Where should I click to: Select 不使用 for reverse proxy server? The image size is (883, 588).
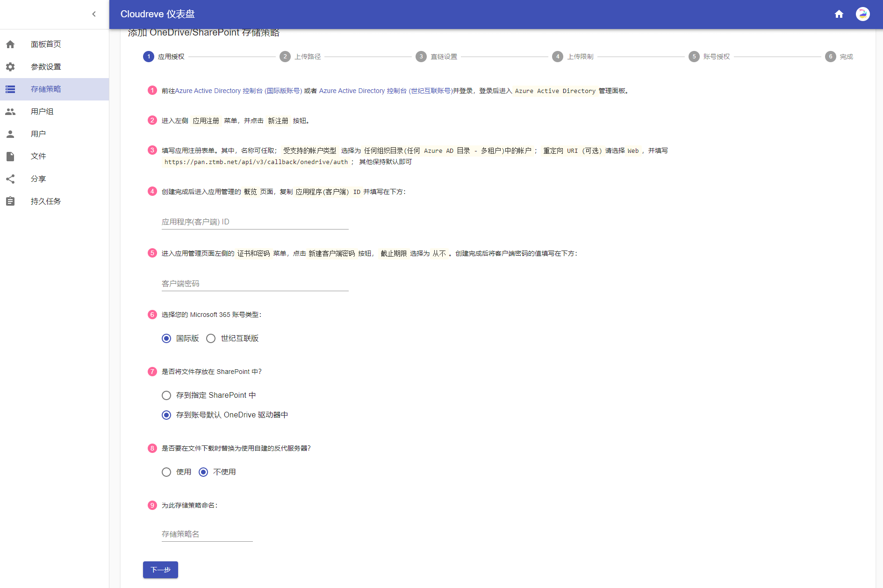[203, 472]
